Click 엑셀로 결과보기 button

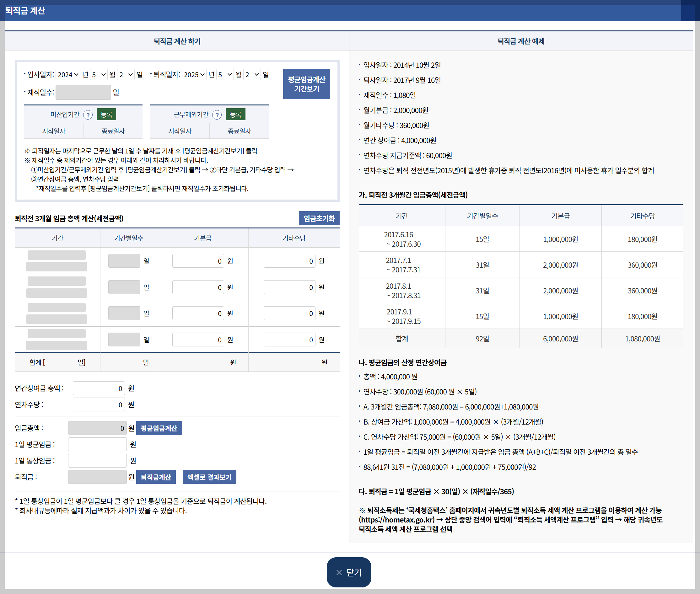(x=209, y=477)
